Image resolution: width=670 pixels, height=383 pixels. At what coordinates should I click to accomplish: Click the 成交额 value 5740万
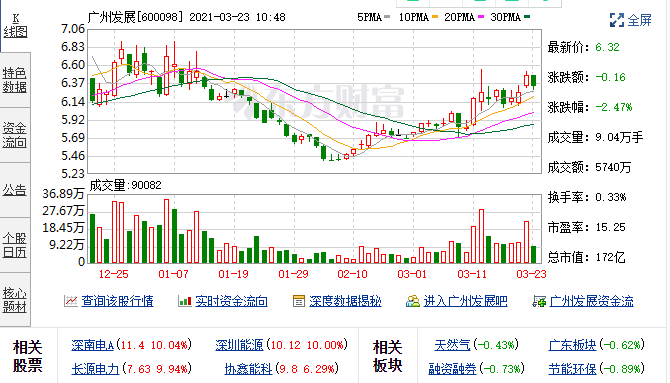tap(613, 167)
